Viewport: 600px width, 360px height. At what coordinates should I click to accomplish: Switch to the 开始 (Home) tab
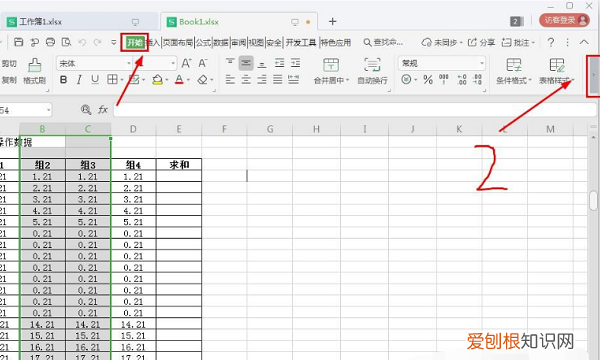pos(135,42)
